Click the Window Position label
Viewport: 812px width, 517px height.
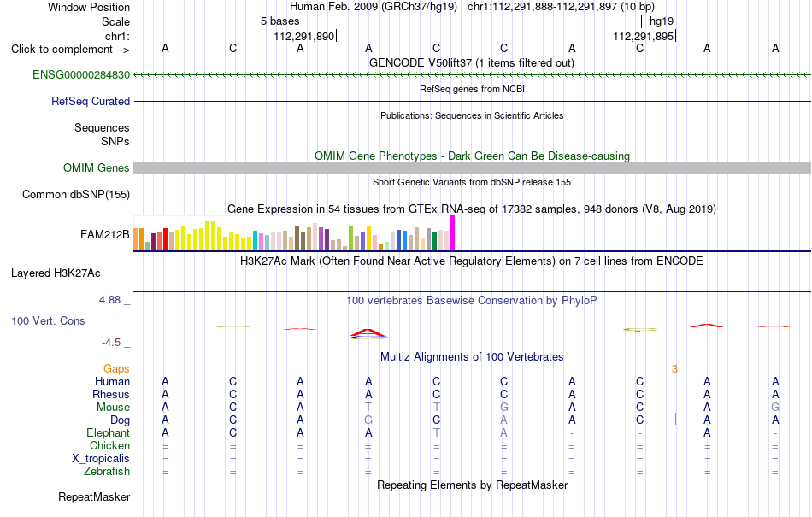(89, 7)
